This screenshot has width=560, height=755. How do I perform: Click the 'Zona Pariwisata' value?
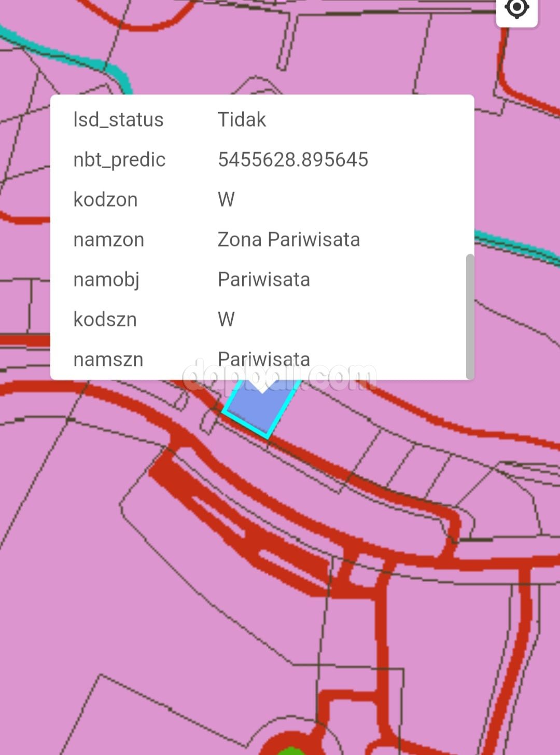click(289, 240)
